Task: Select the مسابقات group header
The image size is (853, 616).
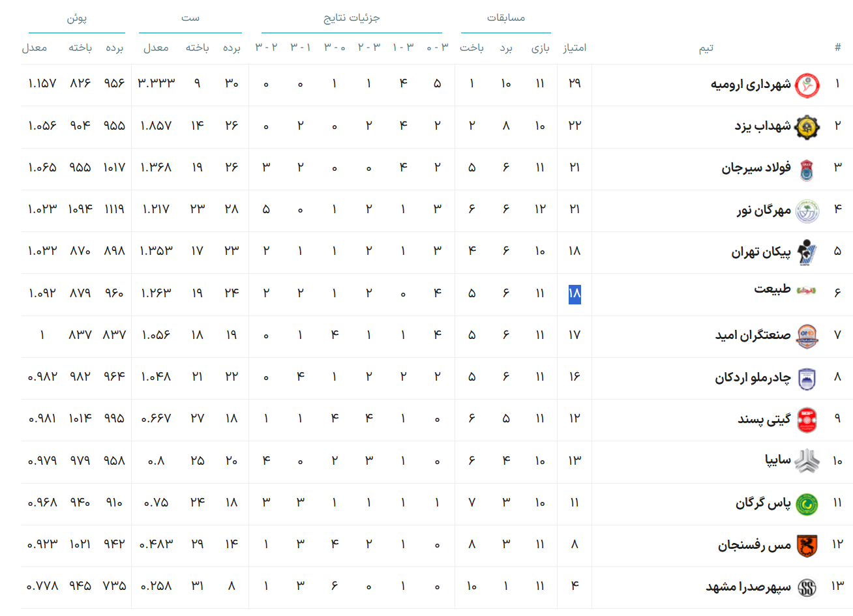Action: (506, 18)
